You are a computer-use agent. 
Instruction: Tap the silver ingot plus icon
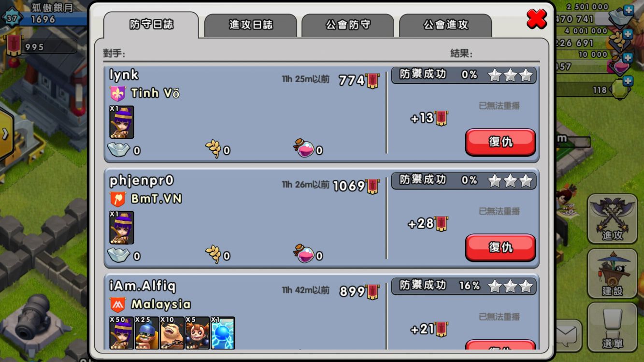(x=628, y=10)
